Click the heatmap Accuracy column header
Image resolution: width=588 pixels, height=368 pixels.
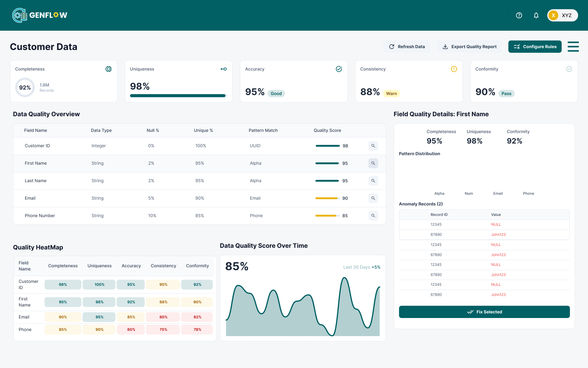pos(131,266)
